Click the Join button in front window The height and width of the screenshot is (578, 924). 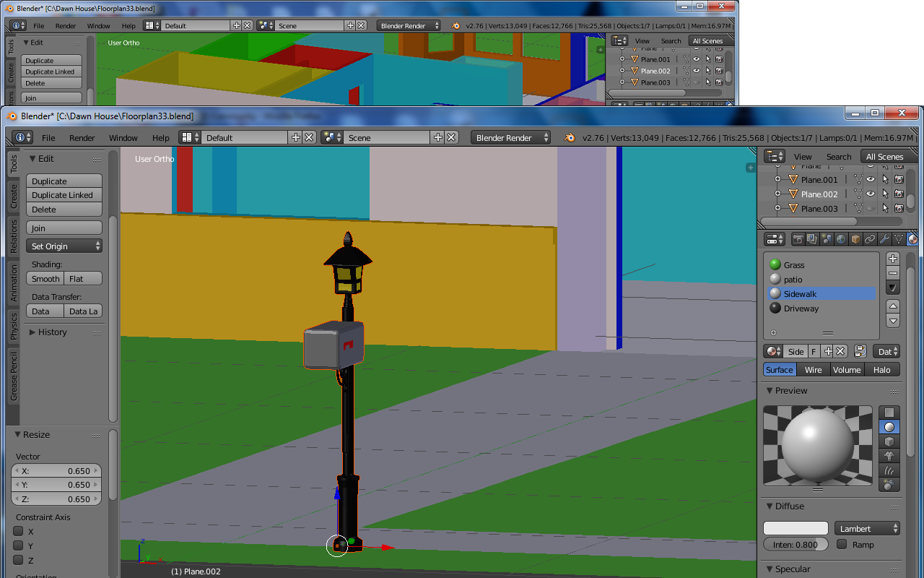64,228
